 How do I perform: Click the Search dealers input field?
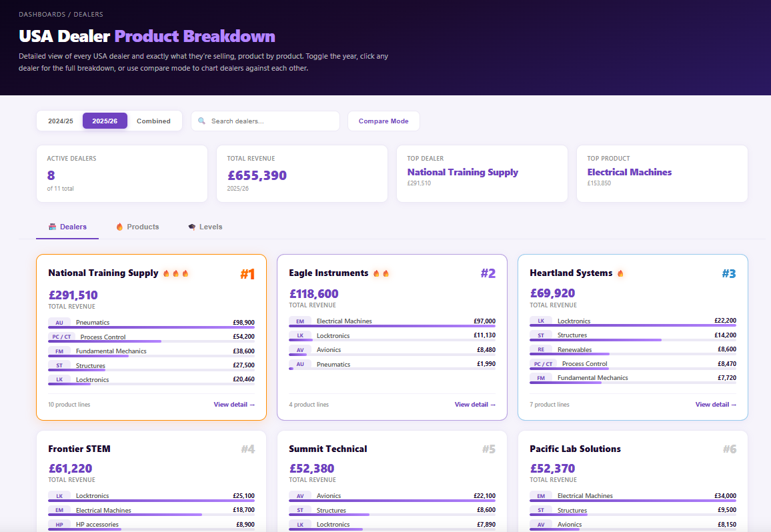click(x=265, y=121)
